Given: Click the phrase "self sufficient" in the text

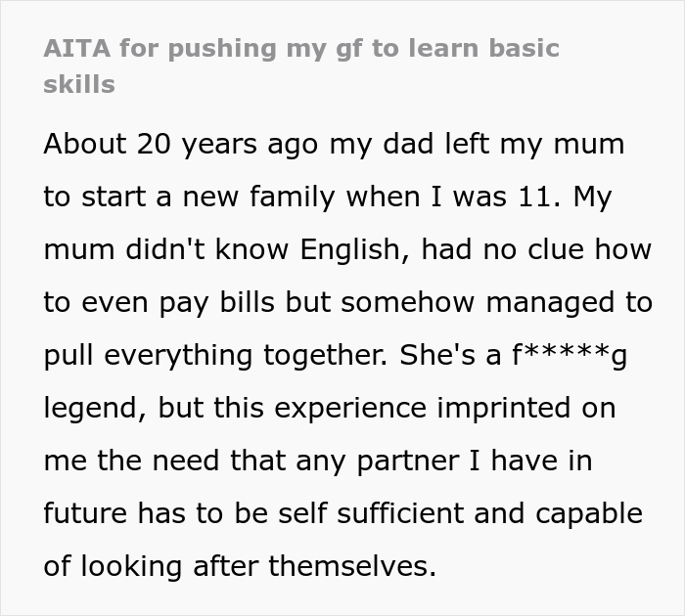Looking at the screenshot, I should tap(371, 512).
